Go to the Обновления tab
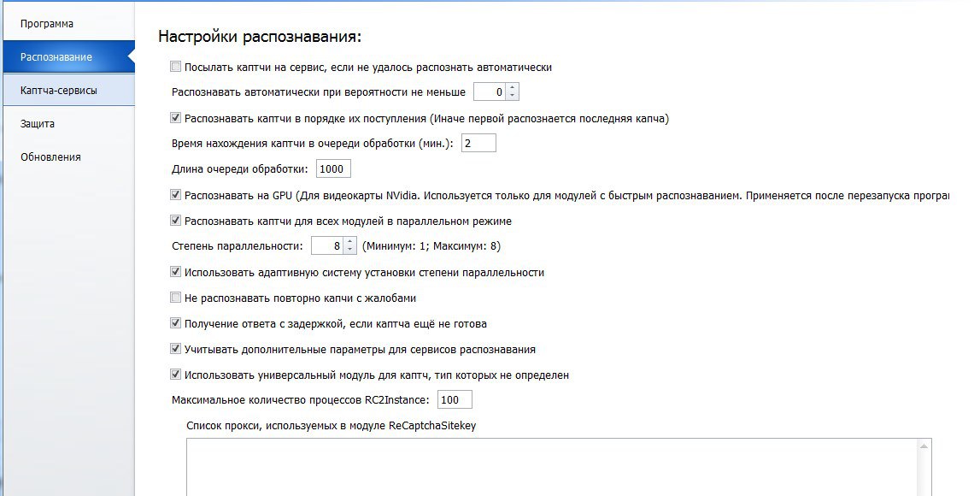 67,157
